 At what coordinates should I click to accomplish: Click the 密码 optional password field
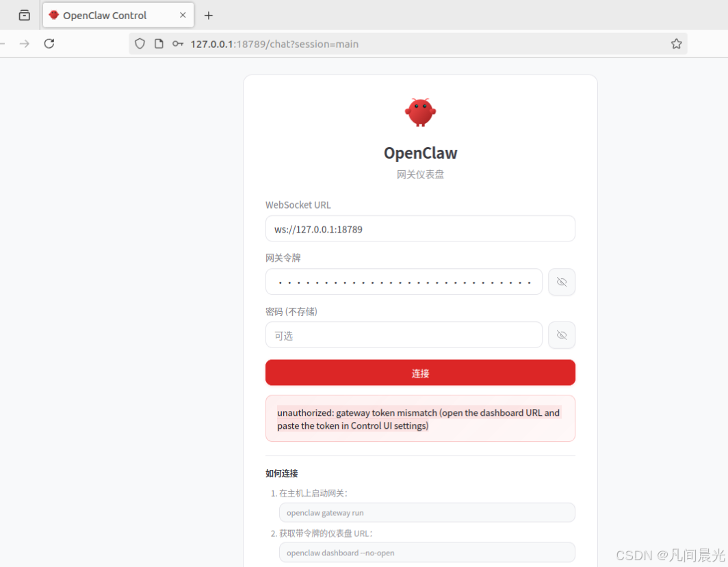click(x=404, y=335)
